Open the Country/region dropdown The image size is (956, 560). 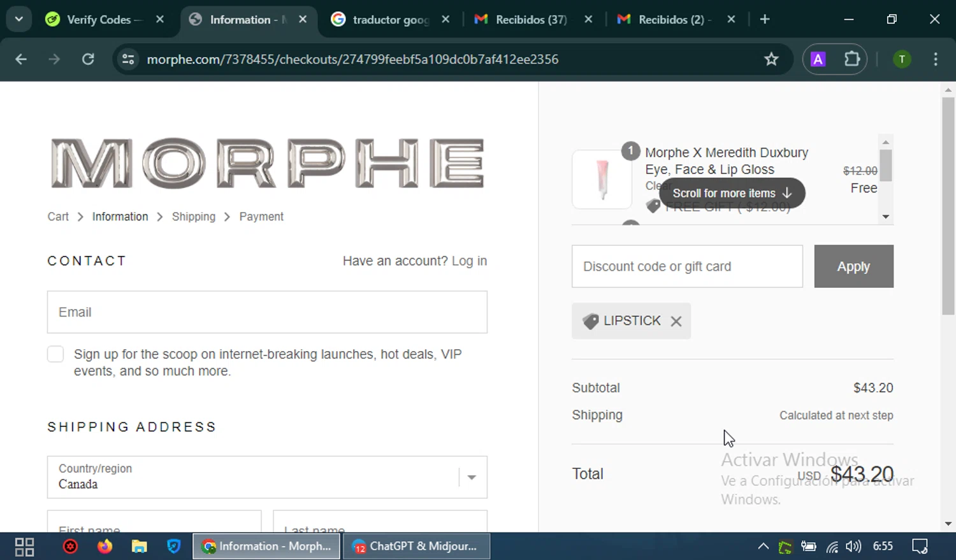coord(267,477)
